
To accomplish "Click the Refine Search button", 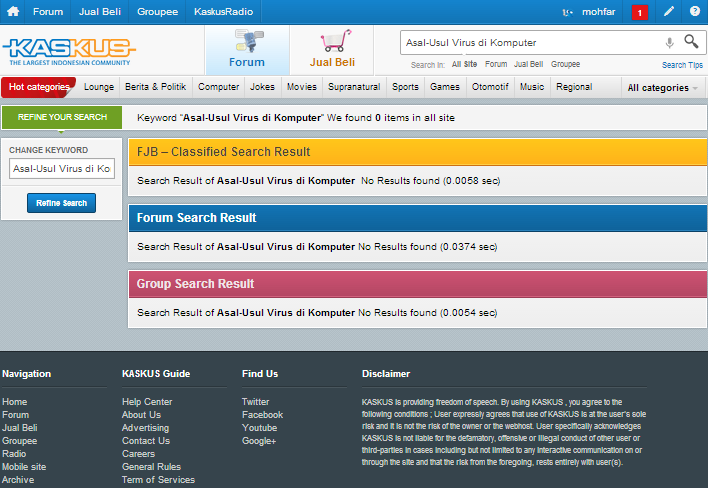I will (61, 203).
